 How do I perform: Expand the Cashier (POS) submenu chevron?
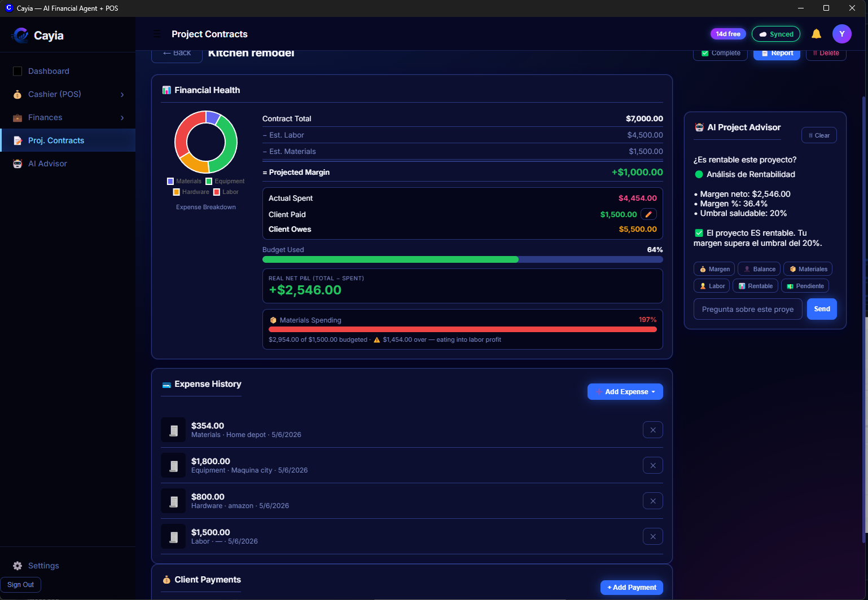tap(122, 95)
